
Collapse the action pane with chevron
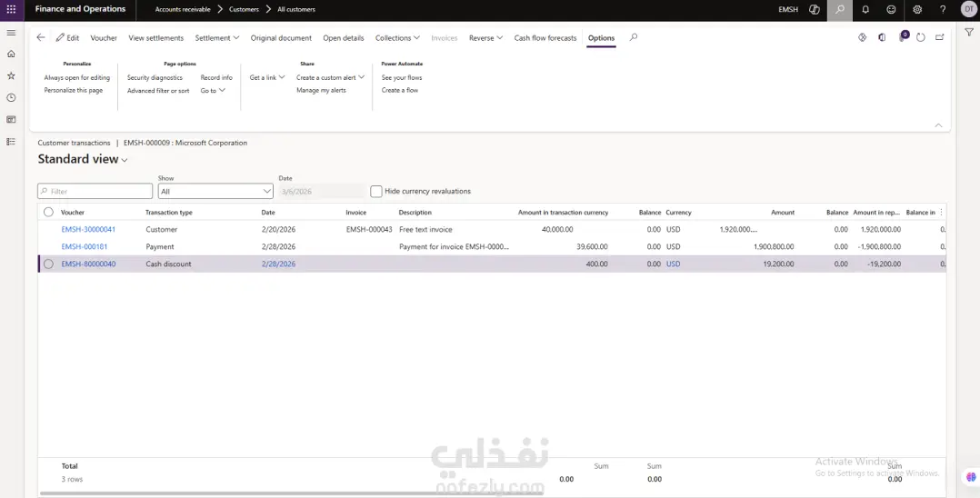point(938,125)
